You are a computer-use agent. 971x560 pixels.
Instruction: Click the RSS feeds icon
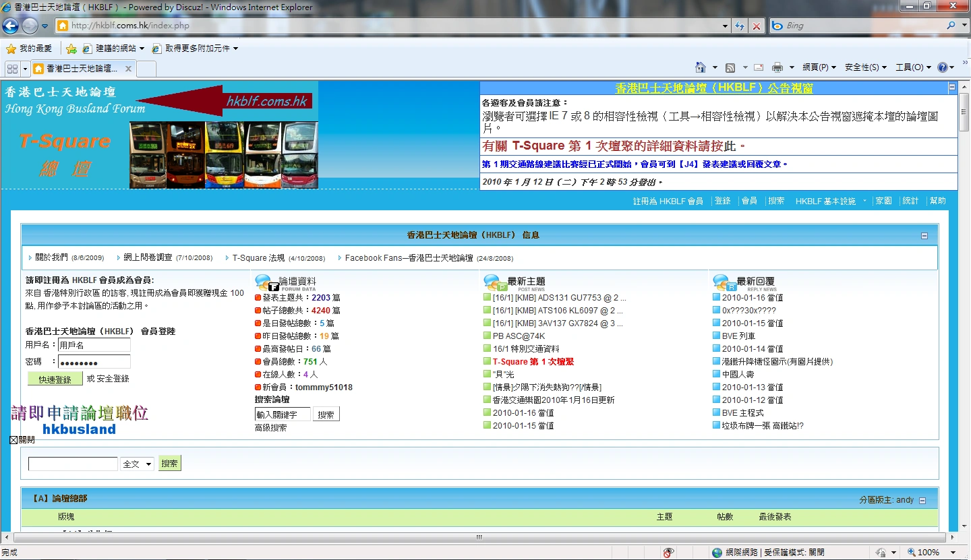730,67
